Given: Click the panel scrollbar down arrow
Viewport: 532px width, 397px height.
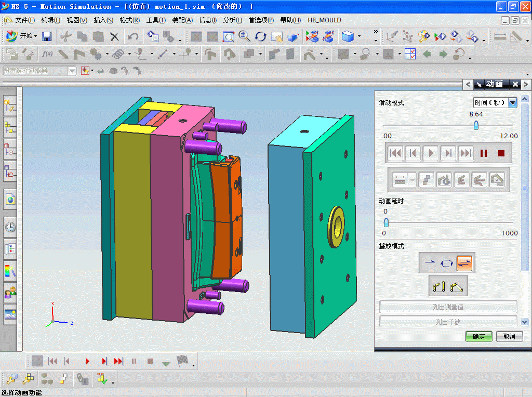Looking at the screenshot, I should [525, 322].
